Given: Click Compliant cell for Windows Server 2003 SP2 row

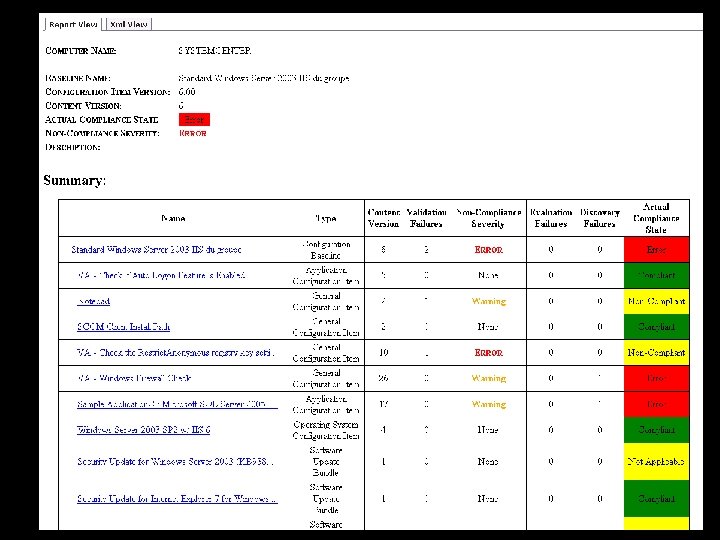Looking at the screenshot, I should tap(657, 430).
